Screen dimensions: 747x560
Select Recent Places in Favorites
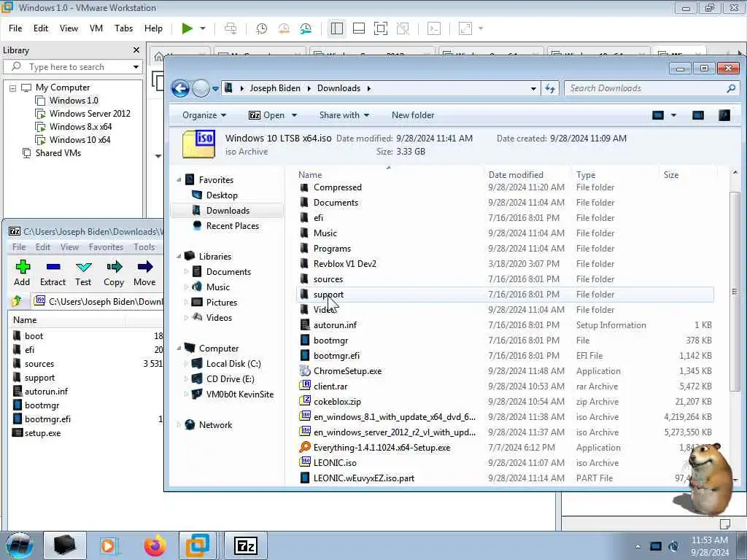click(233, 226)
